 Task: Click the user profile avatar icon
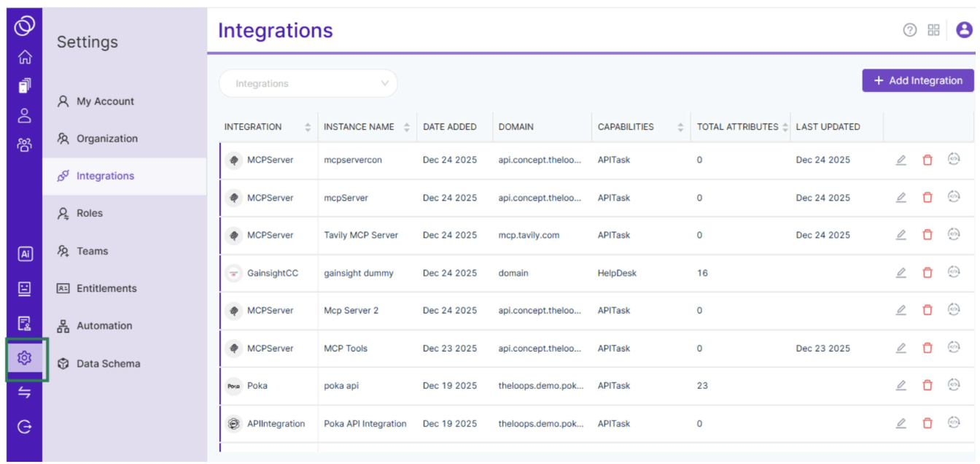coord(964,30)
